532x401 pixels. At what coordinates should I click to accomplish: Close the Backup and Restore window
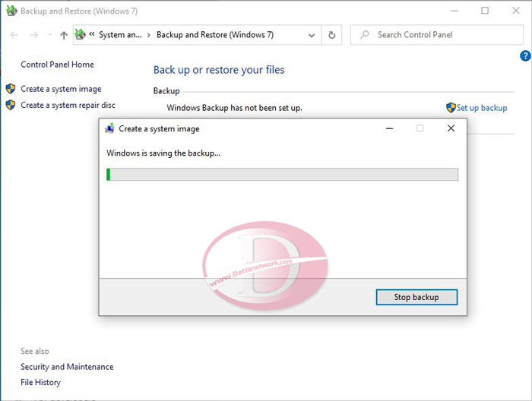pos(516,11)
